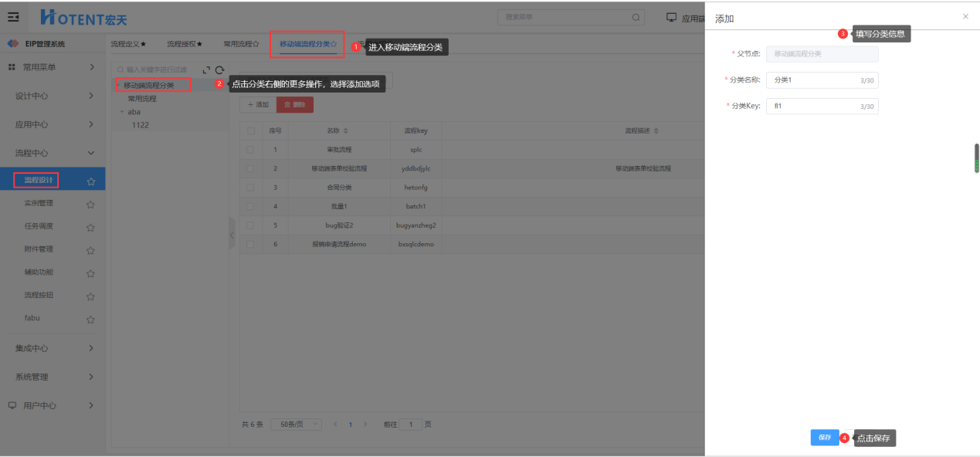This screenshot has height=457, width=980.
Task: Star the 任务调度 menu item
Action: pyautogui.click(x=90, y=228)
